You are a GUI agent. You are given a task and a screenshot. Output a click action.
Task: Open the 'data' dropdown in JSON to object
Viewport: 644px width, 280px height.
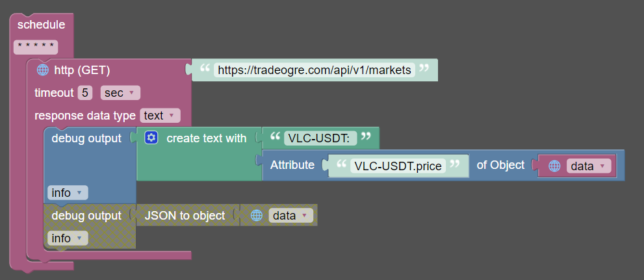(x=291, y=215)
